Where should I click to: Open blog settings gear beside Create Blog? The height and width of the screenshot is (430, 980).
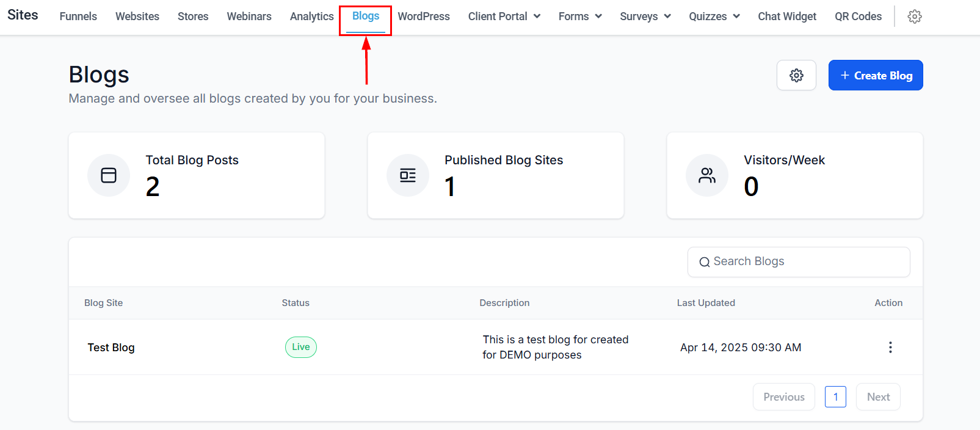[x=796, y=75]
